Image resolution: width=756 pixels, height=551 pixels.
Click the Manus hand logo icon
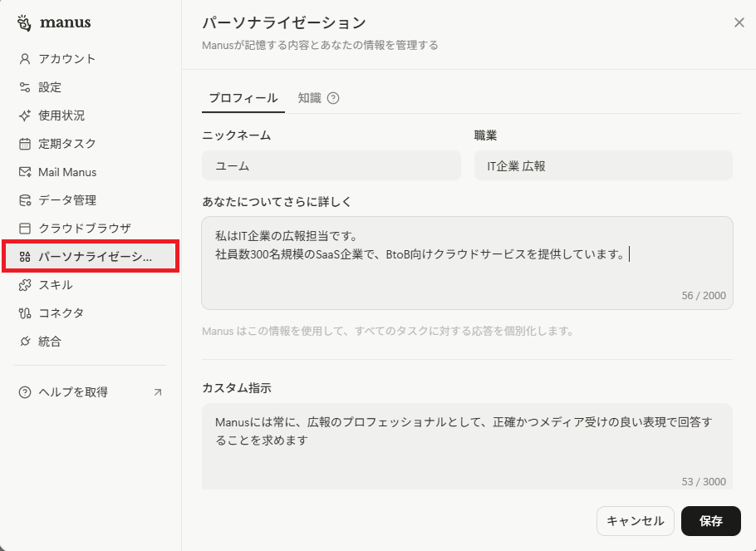[24, 22]
